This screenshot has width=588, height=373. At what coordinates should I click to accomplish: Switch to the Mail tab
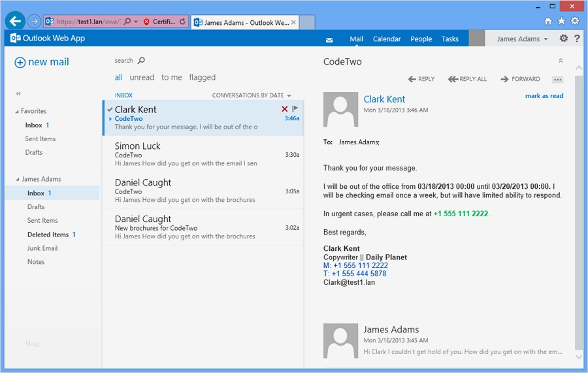(356, 39)
